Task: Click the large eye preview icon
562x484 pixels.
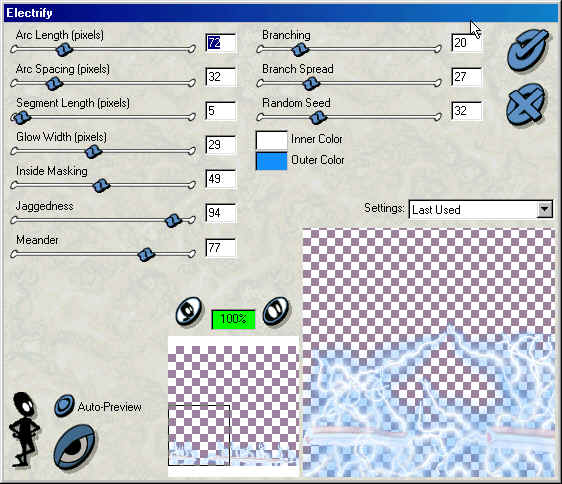Action: pyautogui.click(x=75, y=446)
